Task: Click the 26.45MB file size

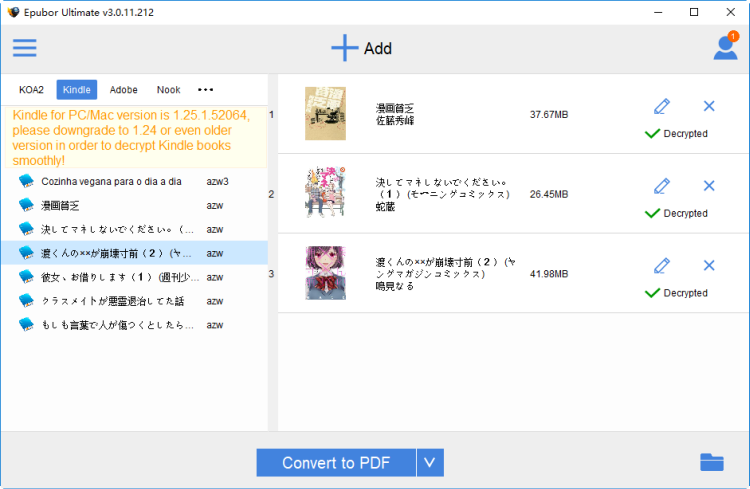Action: click(x=549, y=194)
